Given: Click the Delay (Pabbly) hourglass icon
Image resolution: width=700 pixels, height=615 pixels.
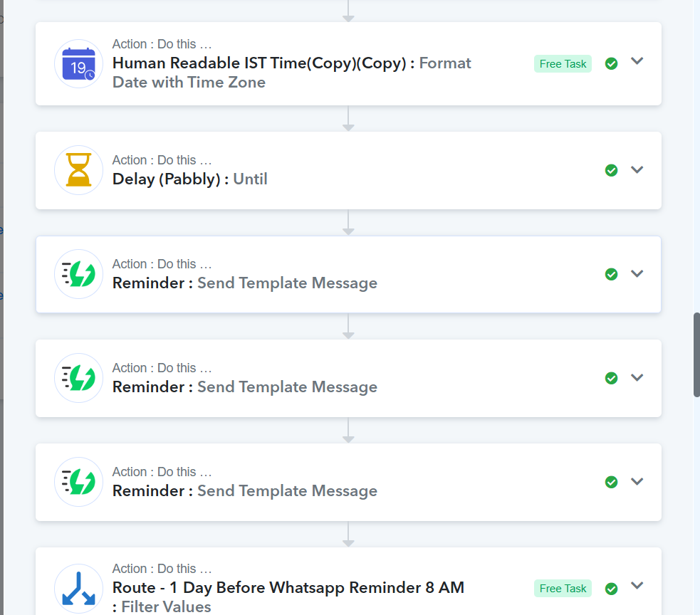Looking at the screenshot, I should [x=78, y=170].
